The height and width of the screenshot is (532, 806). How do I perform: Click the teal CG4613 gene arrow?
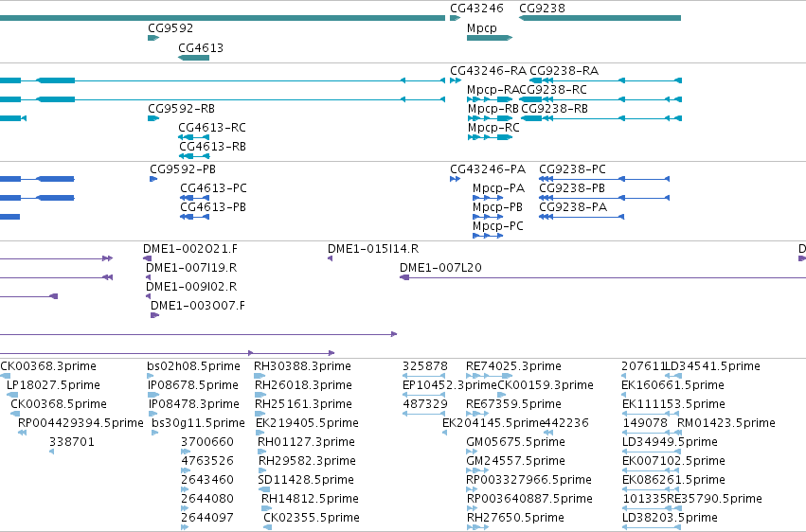click(193, 58)
